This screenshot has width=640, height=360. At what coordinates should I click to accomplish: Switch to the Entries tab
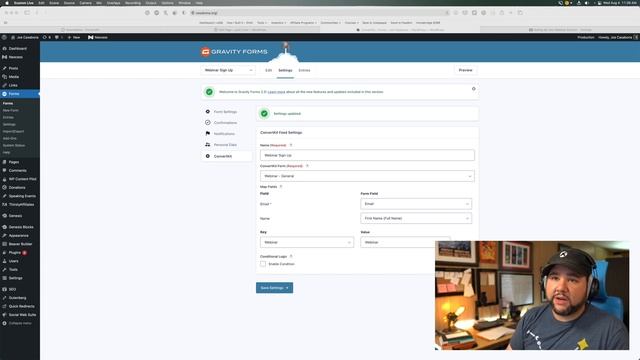(x=304, y=70)
